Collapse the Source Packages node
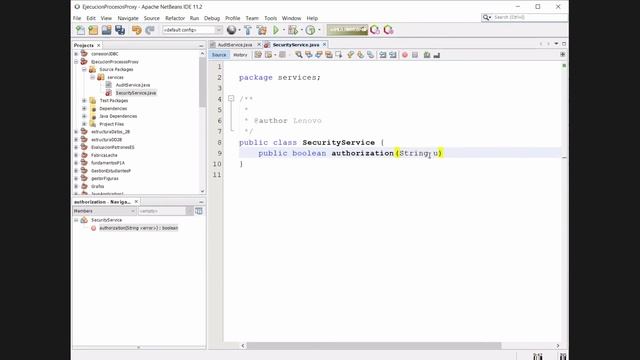 [84, 69]
